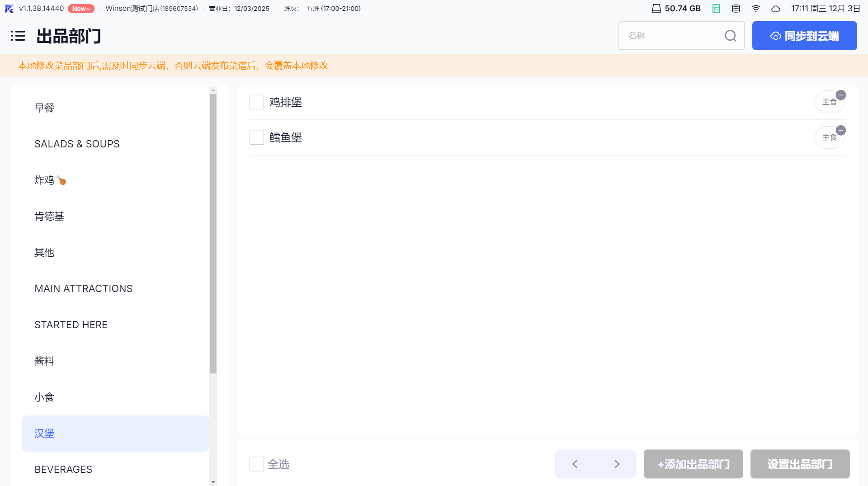Toggle the 全选 select-all checkbox
This screenshot has width=868, height=486.
pos(257,464)
